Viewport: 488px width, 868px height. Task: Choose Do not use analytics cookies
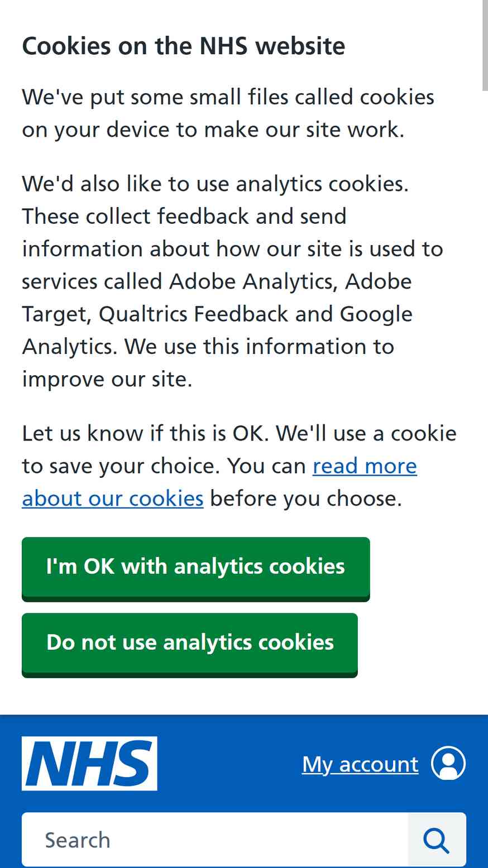190,644
